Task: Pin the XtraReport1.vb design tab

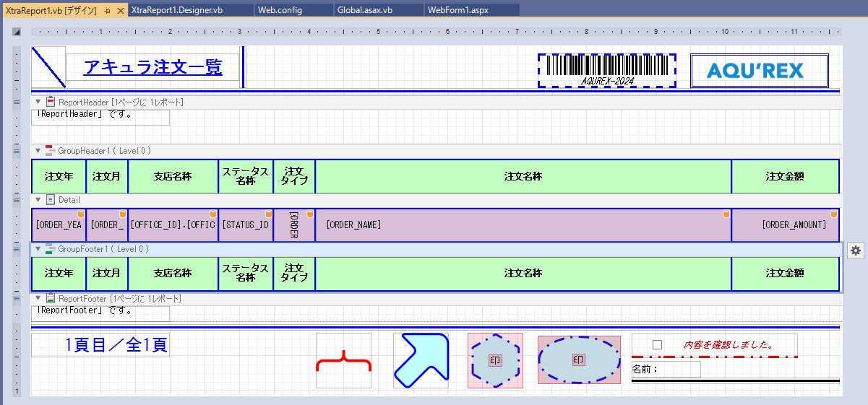Action: click(x=107, y=10)
